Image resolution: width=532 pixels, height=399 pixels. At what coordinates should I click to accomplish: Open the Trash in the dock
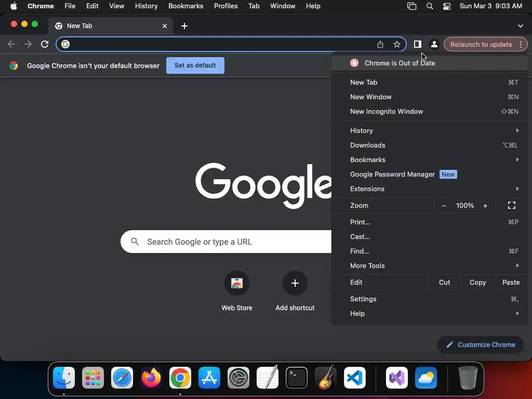[468, 378]
